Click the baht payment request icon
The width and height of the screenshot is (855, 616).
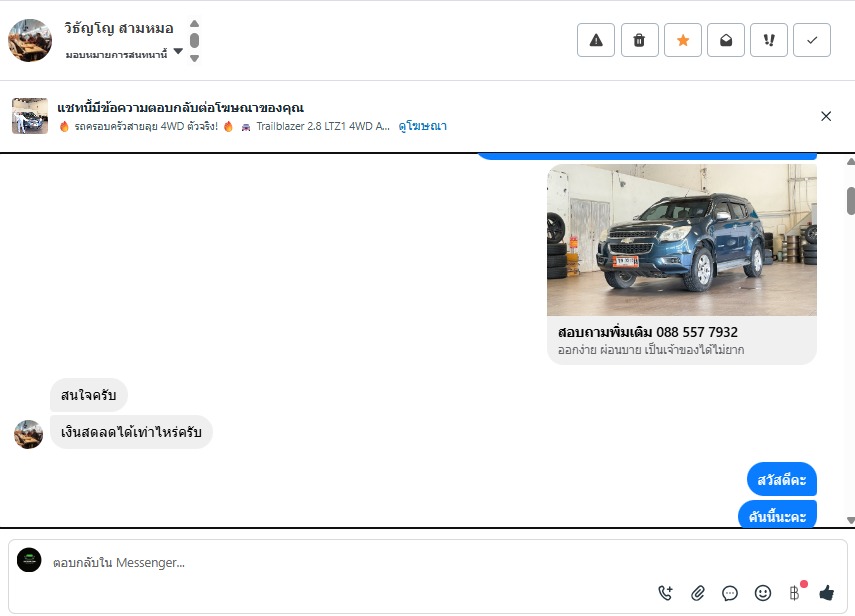[795, 592]
